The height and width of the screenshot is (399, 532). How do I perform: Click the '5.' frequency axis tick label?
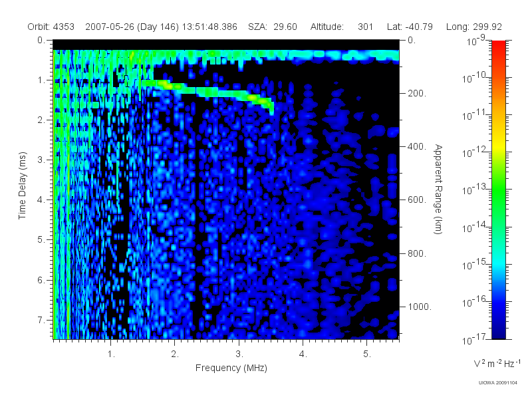(367, 354)
